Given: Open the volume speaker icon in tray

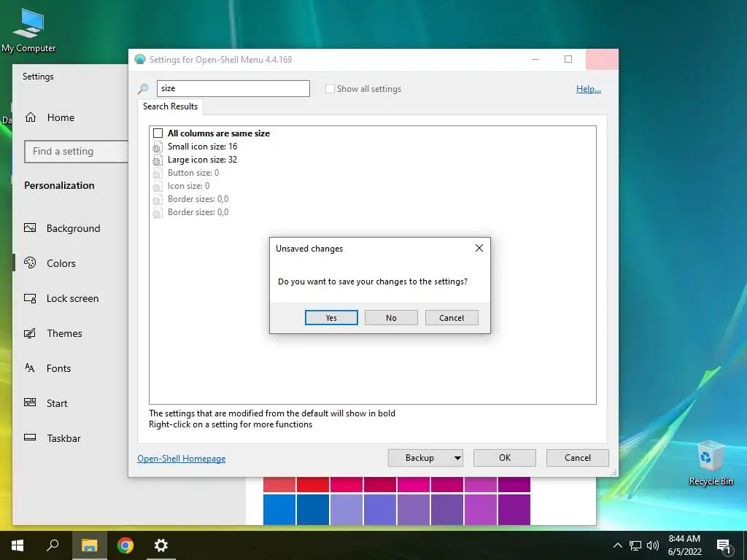Looking at the screenshot, I should 653,545.
